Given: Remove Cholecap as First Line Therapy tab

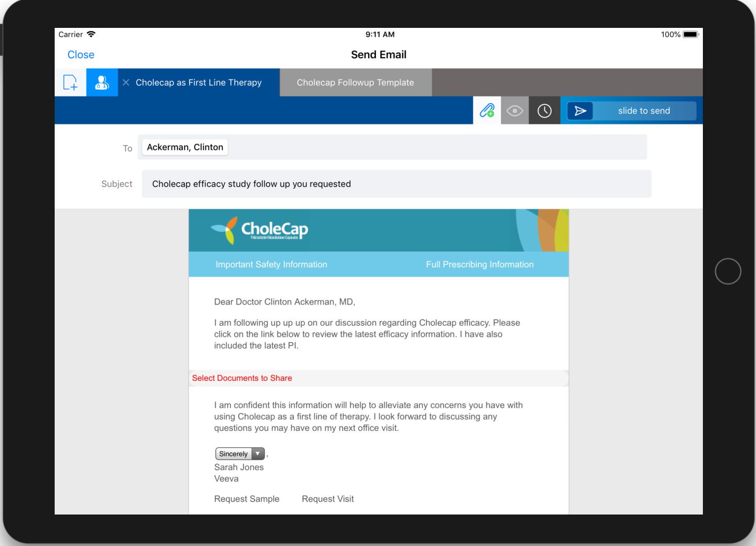Looking at the screenshot, I should click(x=126, y=83).
